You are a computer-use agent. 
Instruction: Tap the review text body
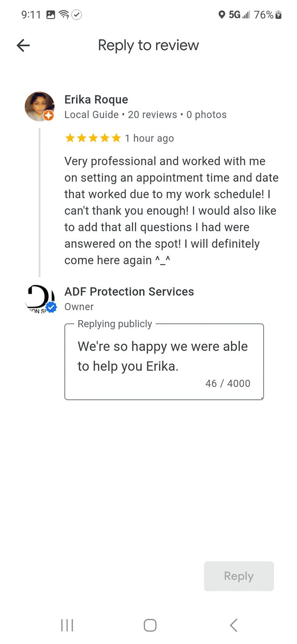(x=171, y=210)
